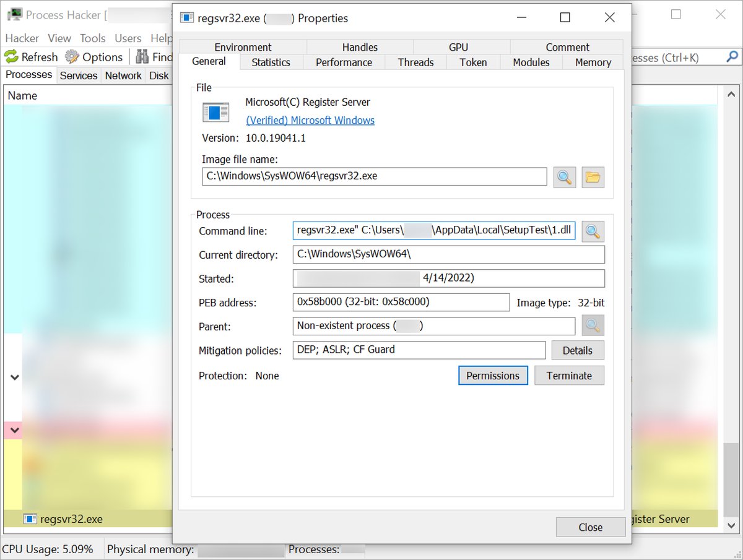Viewport: 743px width, 560px height.
Task: Click the Mitigation policies field
Action: 419,350
